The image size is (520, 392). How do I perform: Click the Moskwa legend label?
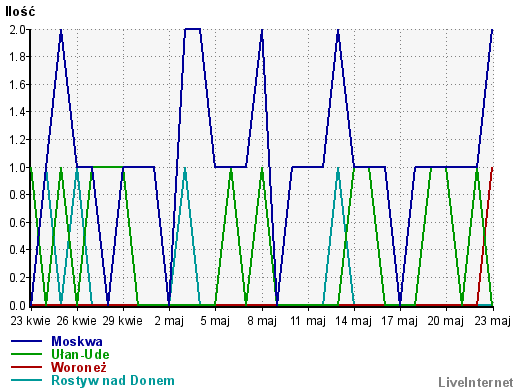[x=77, y=341]
